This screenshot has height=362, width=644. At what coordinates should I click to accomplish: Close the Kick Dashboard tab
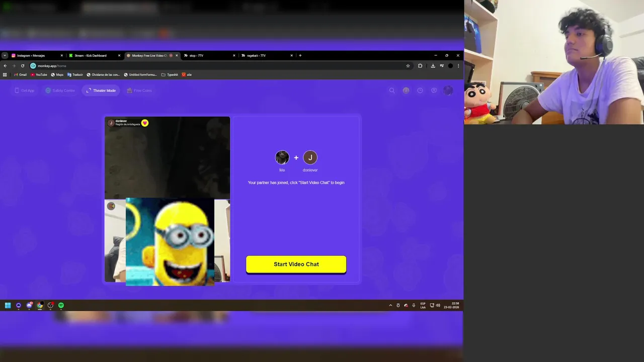coord(119,55)
